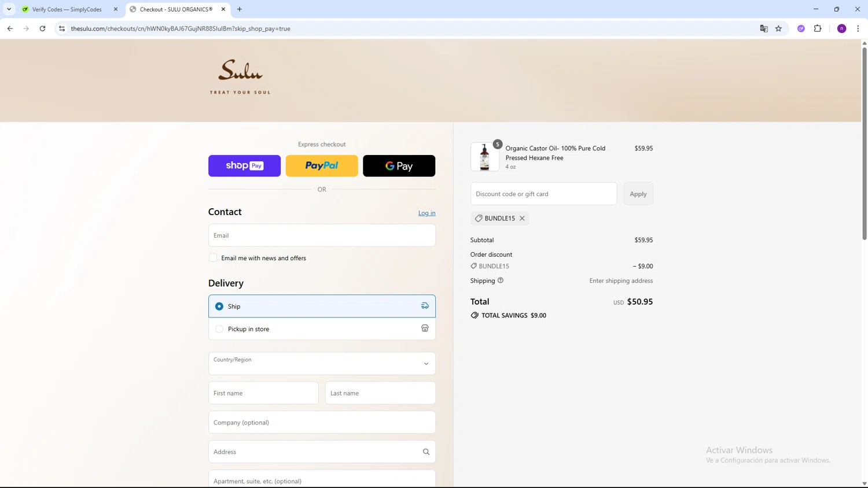868x488 pixels.
Task: Click the Organic Castor Oil product title
Action: pyautogui.click(x=556, y=153)
